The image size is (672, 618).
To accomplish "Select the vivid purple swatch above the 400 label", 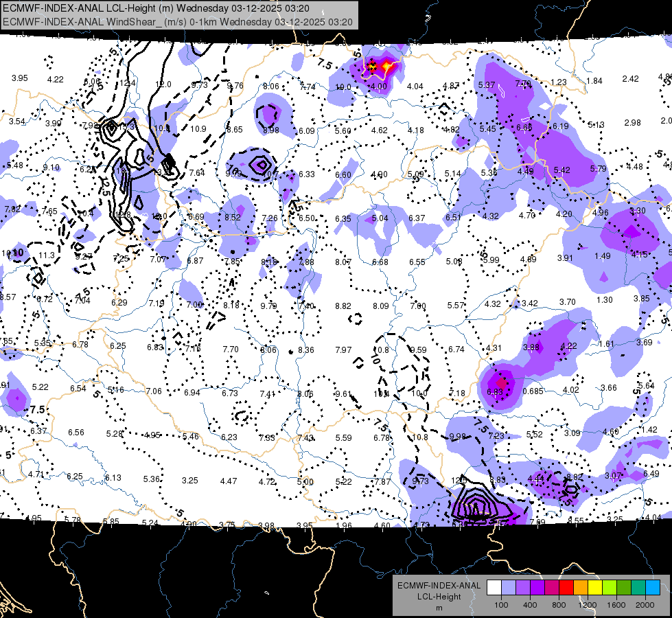I will (x=537, y=587).
